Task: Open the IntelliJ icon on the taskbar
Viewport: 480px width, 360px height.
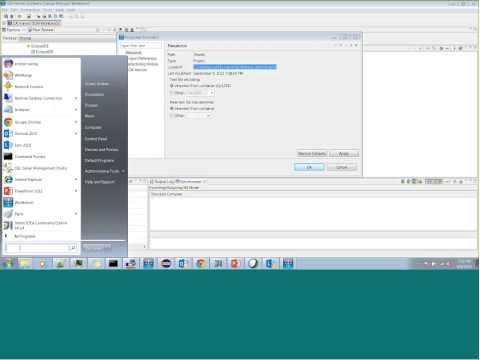Action: (218, 264)
